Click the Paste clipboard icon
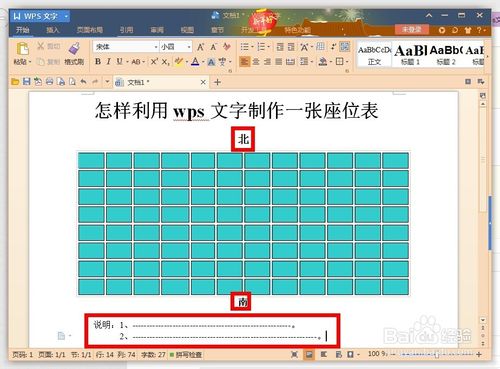Image resolution: width=500 pixels, height=369 pixels. click(x=22, y=49)
